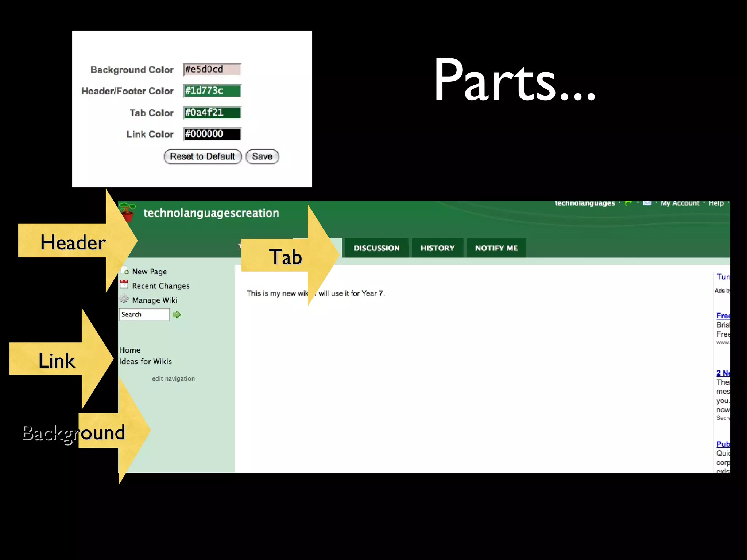Viewport: 747px width, 560px height.
Task: Click the edit navigation link
Action: [173, 379]
